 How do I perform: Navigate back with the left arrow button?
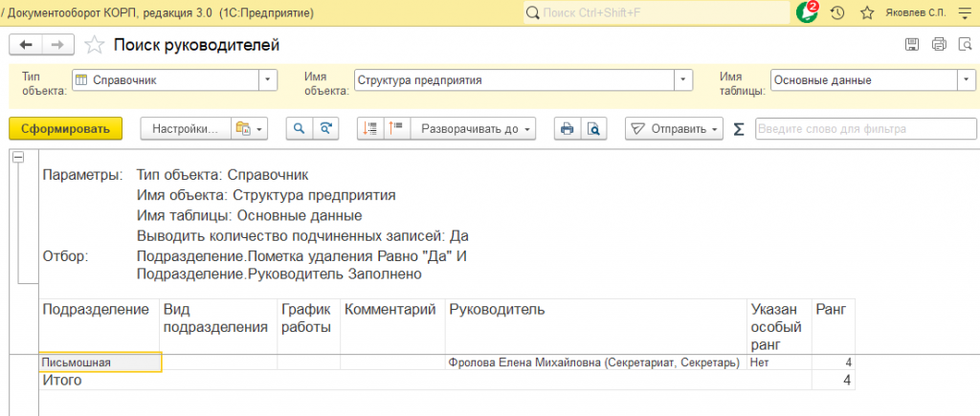click(26, 45)
